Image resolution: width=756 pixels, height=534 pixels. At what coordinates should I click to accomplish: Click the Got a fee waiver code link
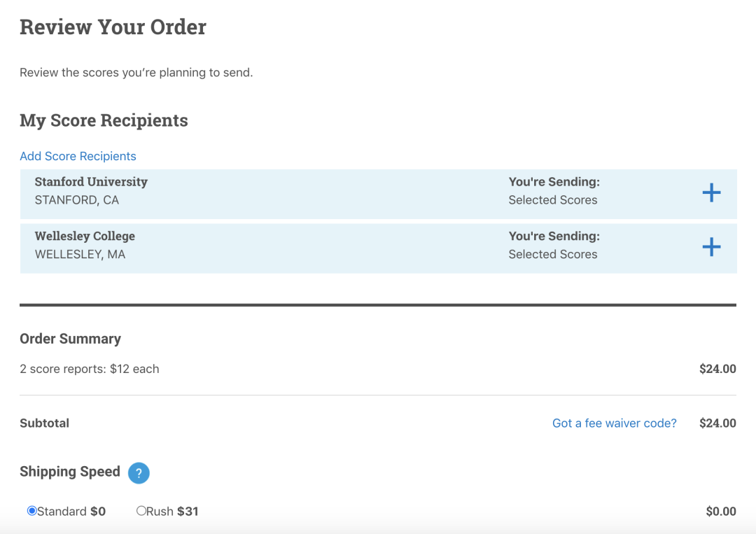pyautogui.click(x=614, y=423)
